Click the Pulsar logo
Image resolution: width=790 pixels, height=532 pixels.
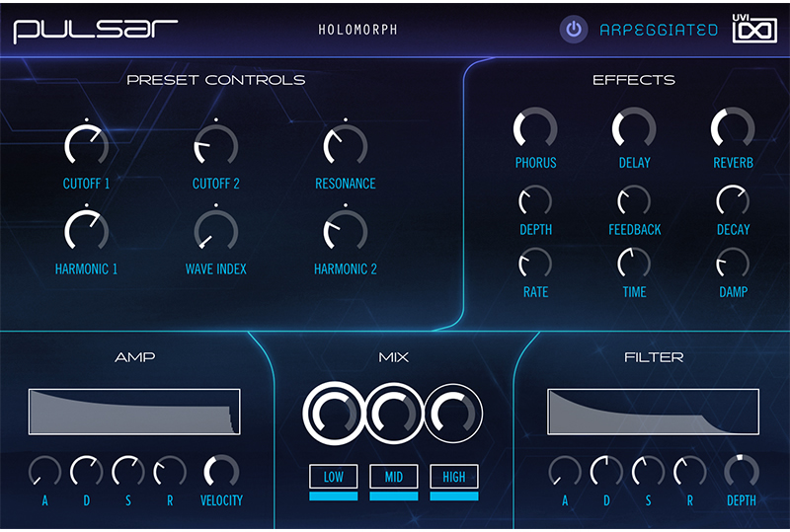(x=95, y=31)
